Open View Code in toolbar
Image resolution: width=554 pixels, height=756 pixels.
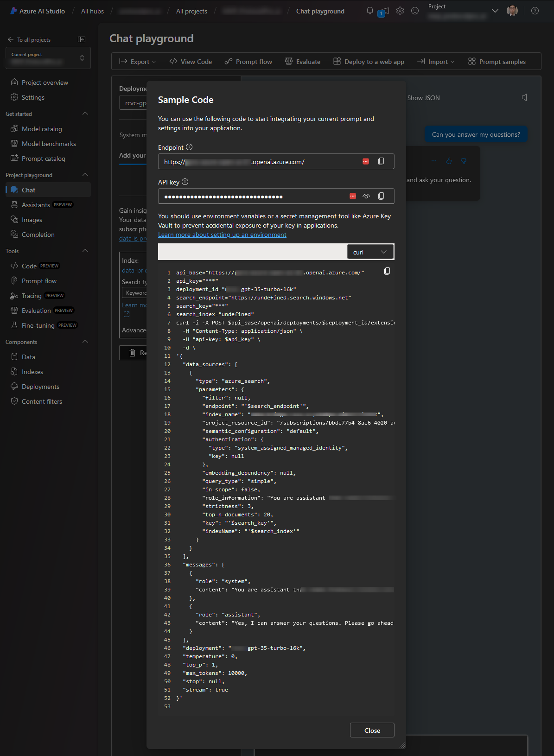(x=191, y=62)
